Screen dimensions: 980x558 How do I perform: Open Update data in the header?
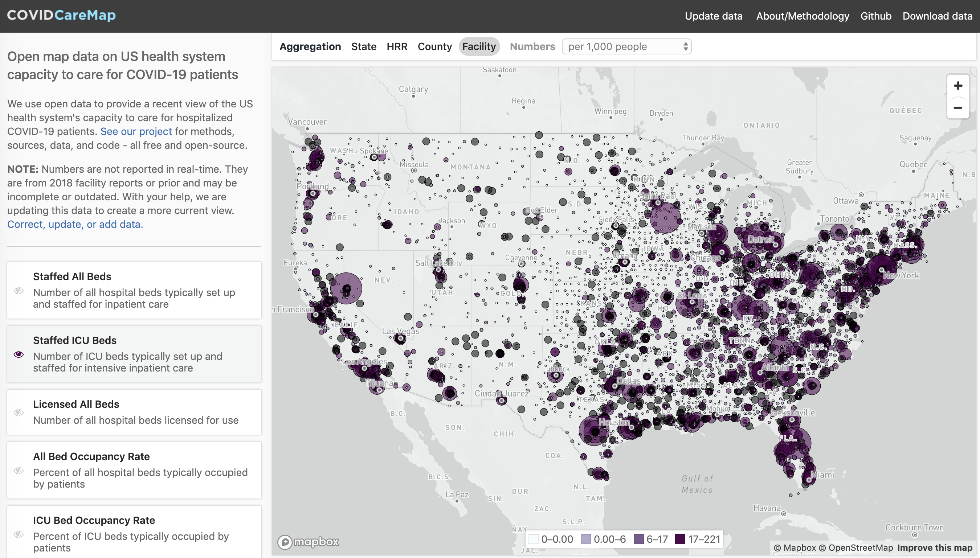(714, 16)
